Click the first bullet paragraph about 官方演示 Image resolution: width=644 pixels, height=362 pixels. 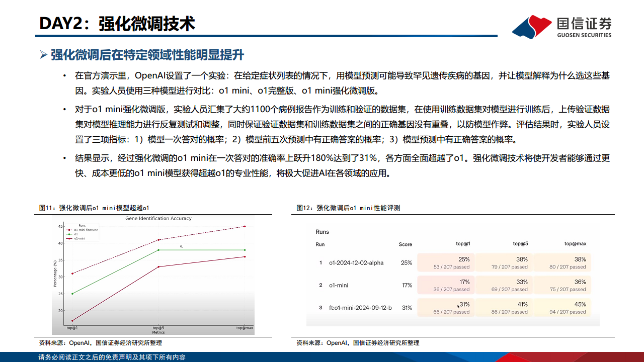[x=342, y=83]
